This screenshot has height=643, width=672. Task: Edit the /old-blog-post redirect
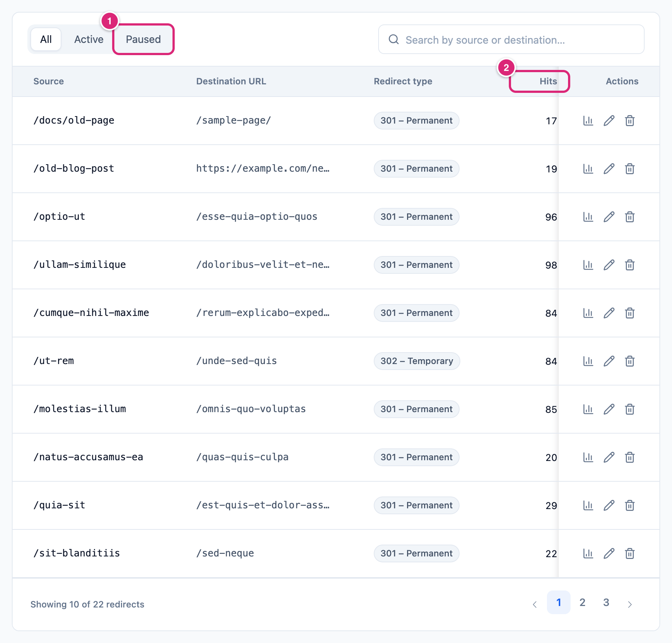click(x=609, y=169)
